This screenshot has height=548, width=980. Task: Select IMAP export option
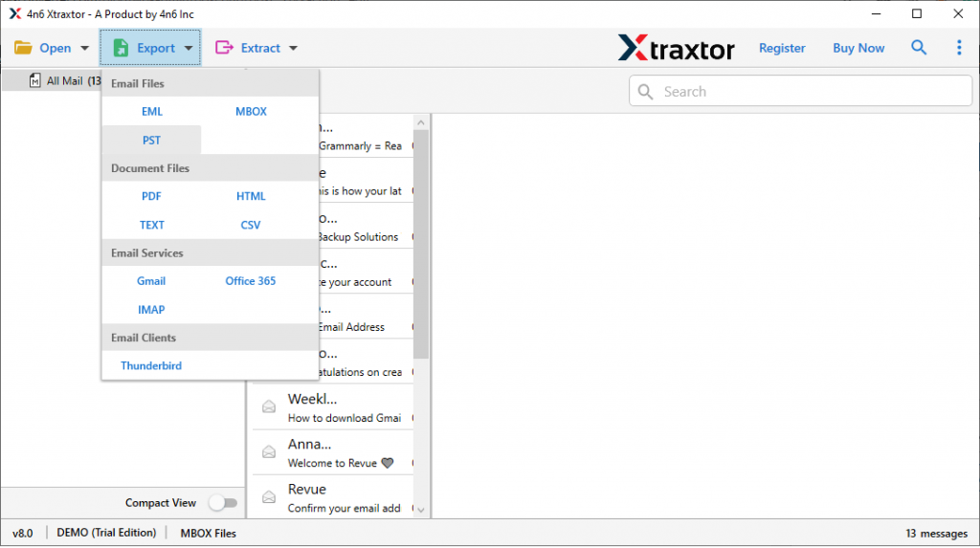(152, 310)
